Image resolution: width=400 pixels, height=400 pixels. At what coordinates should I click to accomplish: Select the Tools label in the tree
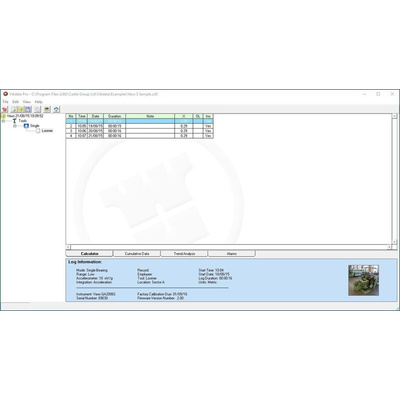23,121
